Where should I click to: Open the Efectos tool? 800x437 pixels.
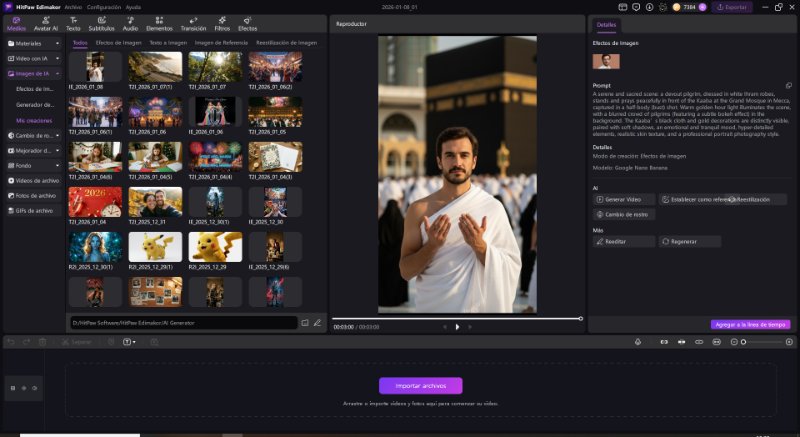coord(247,24)
